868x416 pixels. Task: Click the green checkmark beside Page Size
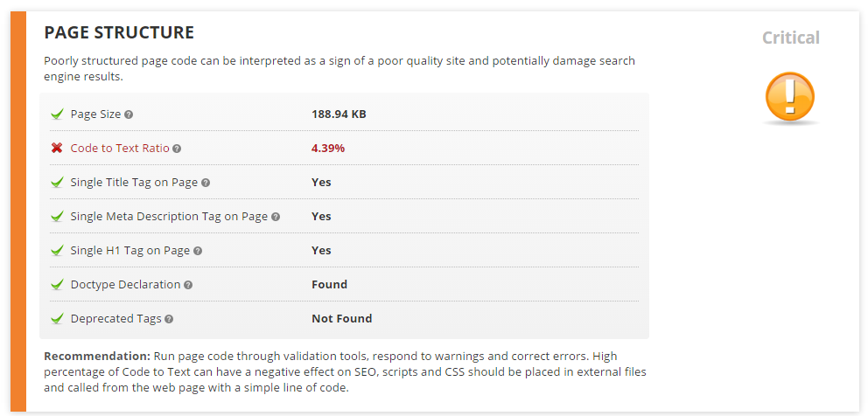click(x=57, y=114)
